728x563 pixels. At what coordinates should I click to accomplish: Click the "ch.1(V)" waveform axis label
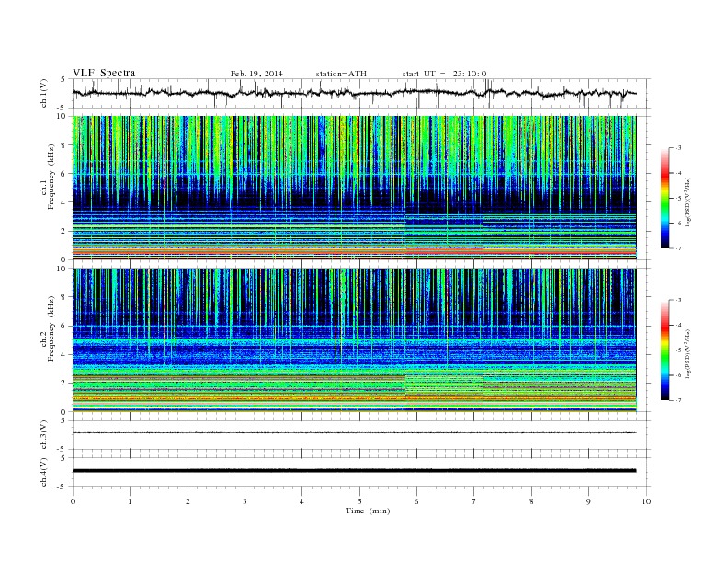[44, 93]
